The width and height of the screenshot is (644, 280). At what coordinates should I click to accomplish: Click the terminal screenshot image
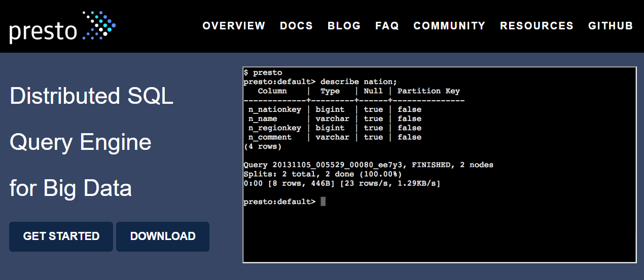point(440,165)
